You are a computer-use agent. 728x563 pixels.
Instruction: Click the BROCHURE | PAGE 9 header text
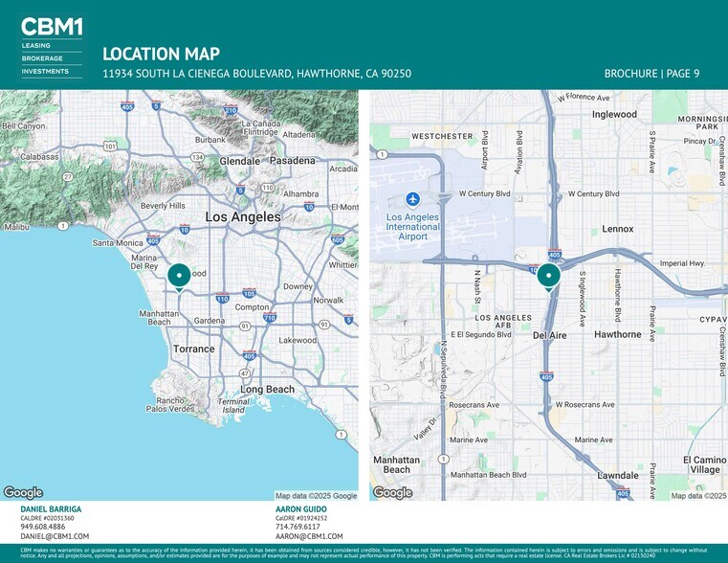coord(651,74)
